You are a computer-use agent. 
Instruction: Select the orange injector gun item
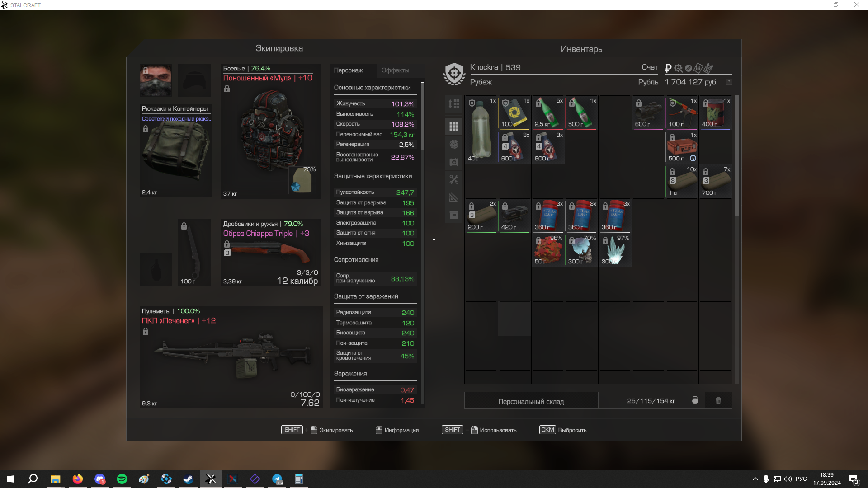click(x=682, y=113)
